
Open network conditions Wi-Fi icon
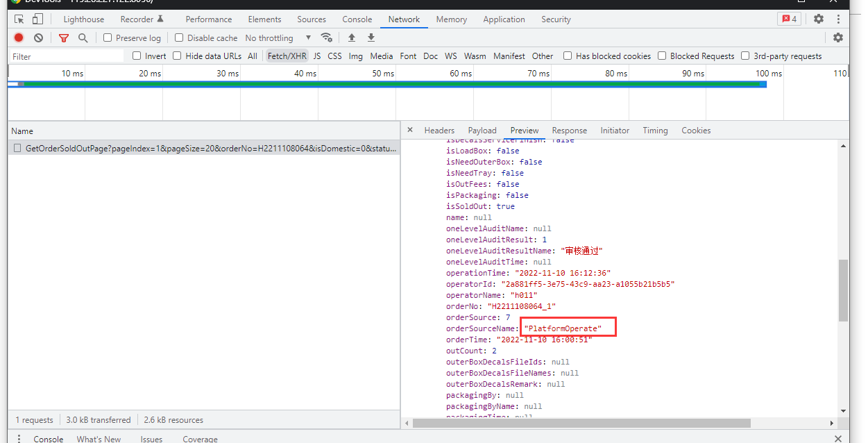326,38
